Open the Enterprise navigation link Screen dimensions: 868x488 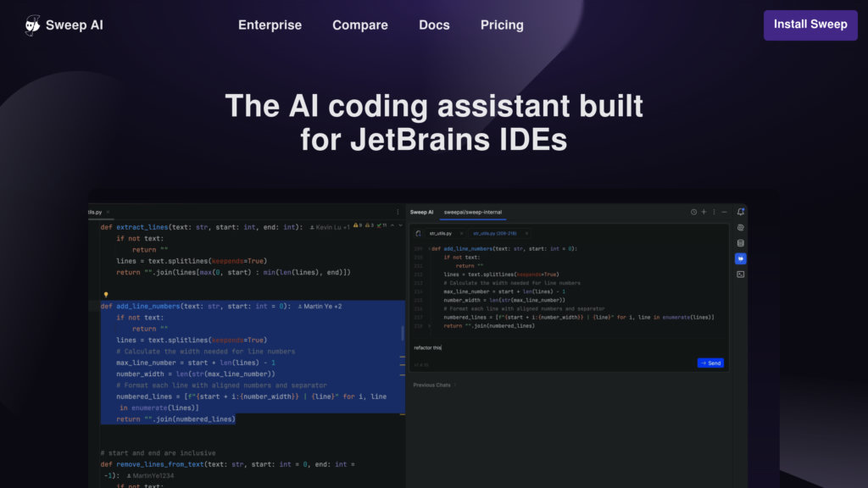coord(270,25)
